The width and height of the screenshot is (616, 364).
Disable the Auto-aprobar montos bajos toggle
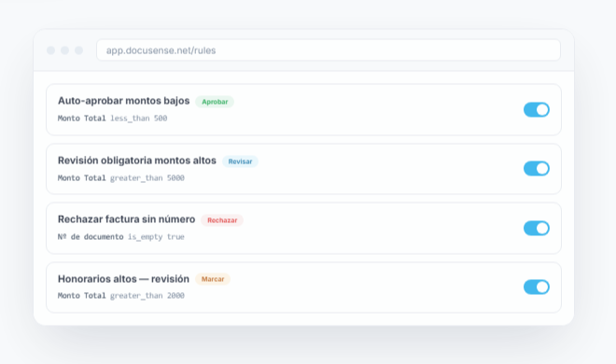537,109
